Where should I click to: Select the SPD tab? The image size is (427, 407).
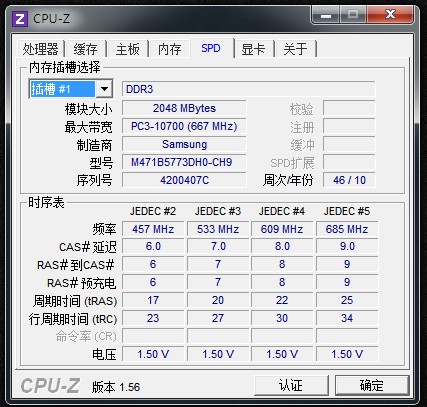(x=211, y=48)
